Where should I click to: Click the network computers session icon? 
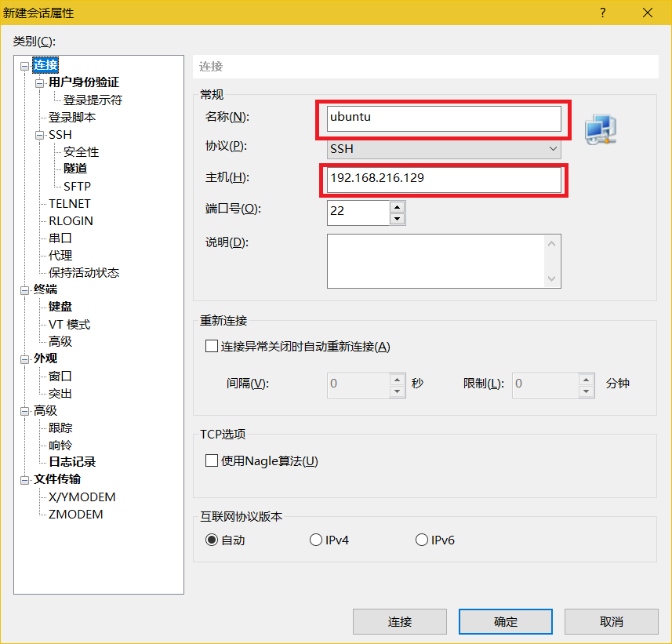[601, 129]
